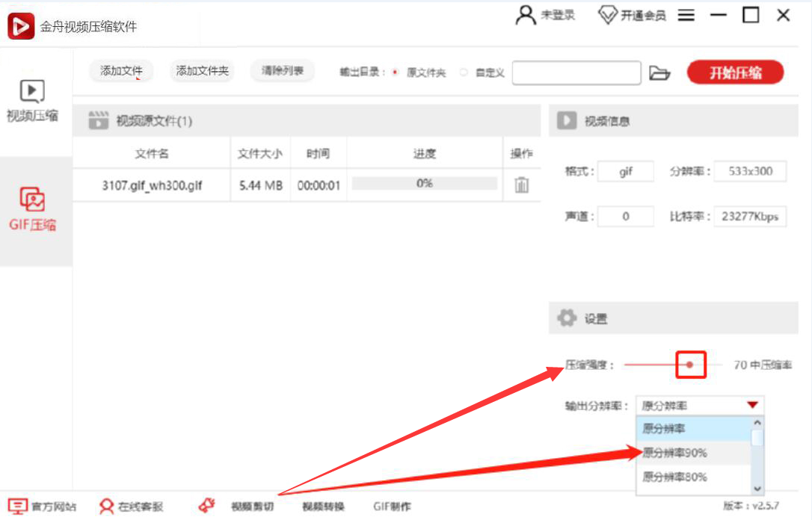Open the output folder browse icon
This screenshot has height=520, width=812.
[661, 72]
